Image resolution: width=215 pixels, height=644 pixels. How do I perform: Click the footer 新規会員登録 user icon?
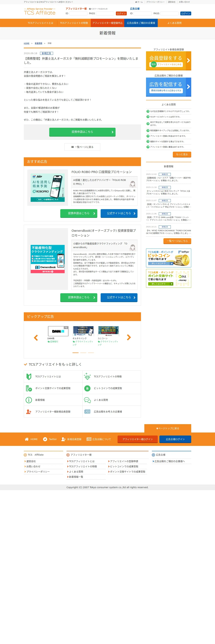(64, 439)
